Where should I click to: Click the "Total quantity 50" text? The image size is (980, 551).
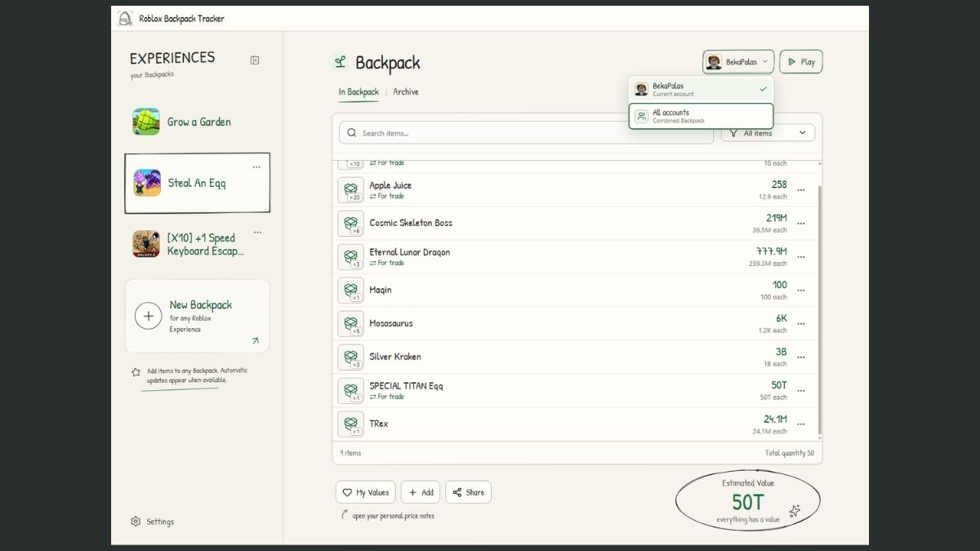[790, 453]
